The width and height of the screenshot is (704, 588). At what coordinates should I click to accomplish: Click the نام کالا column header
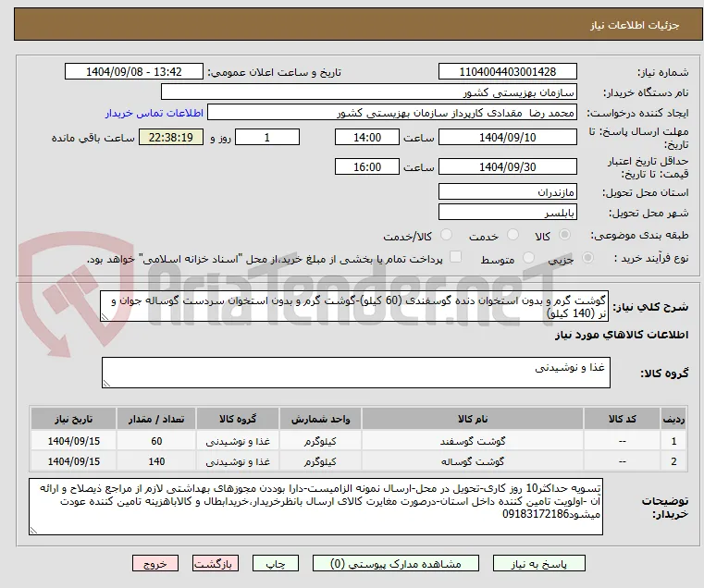click(473, 419)
